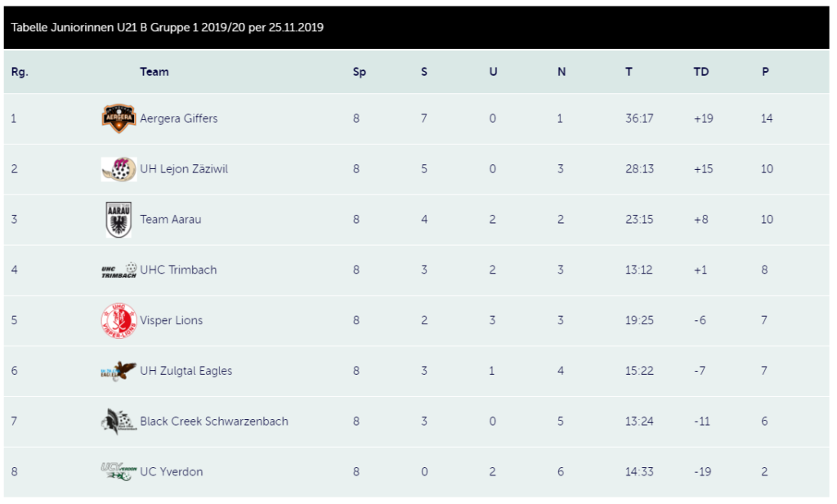Click the Sp games column header
Image resolution: width=837 pixels, height=504 pixels.
pos(360,72)
